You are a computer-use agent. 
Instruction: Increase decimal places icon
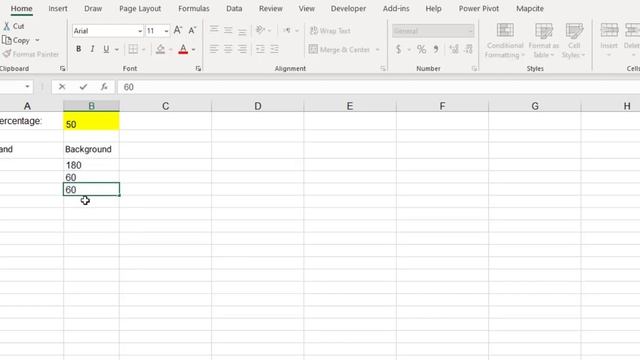pos(454,49)
